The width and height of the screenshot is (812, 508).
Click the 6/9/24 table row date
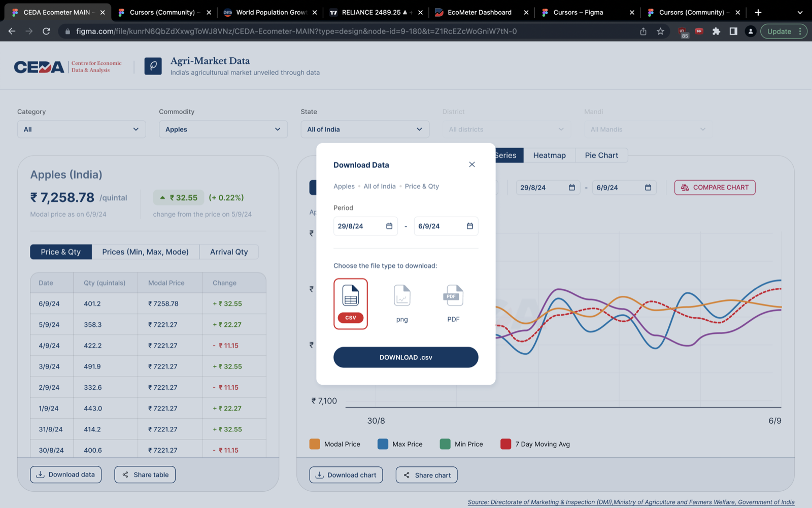click(x=49, y=303)
